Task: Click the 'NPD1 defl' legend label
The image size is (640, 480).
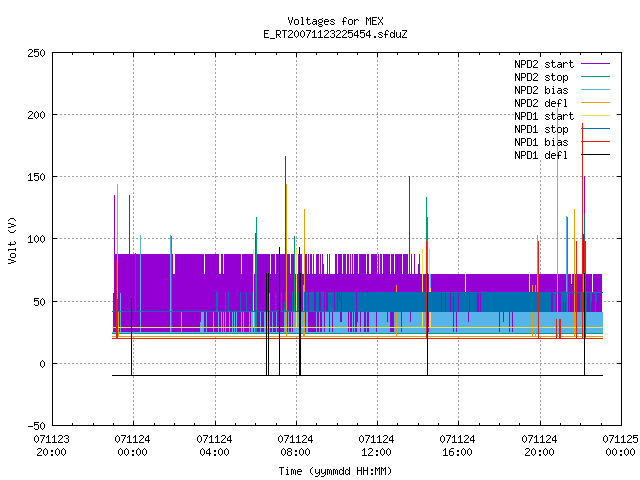Action: click(541, 156)
